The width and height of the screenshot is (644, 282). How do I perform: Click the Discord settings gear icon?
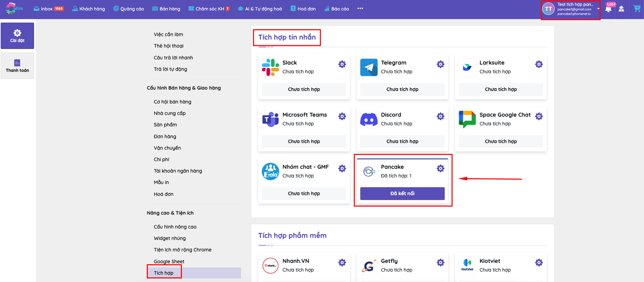[441, 116]
